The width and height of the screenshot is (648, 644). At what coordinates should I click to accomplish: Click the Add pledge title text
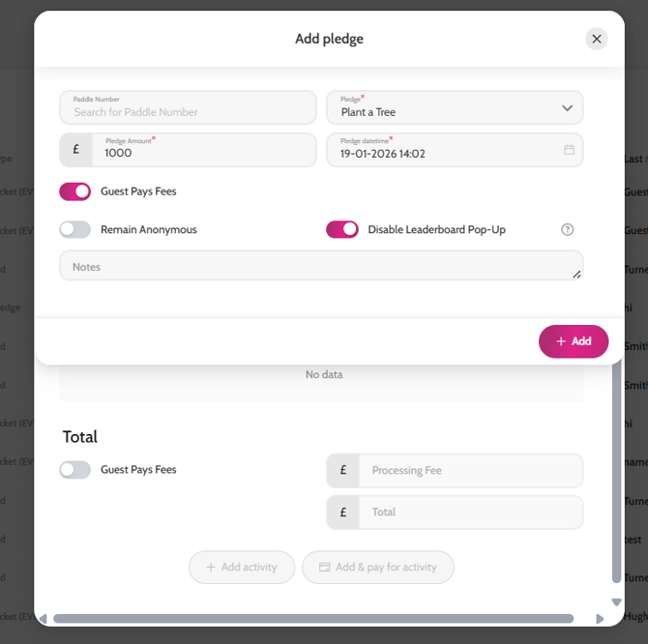tap(330, 39)
